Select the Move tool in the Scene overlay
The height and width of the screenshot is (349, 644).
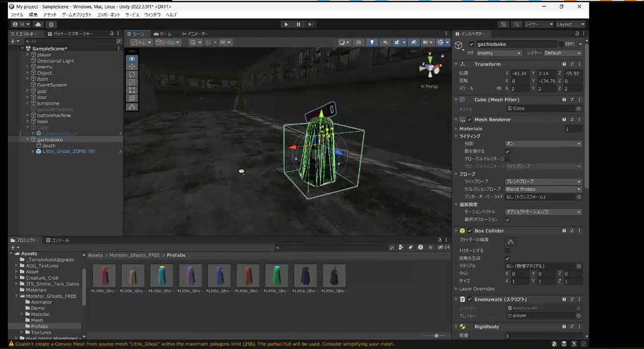pos(131,67)
